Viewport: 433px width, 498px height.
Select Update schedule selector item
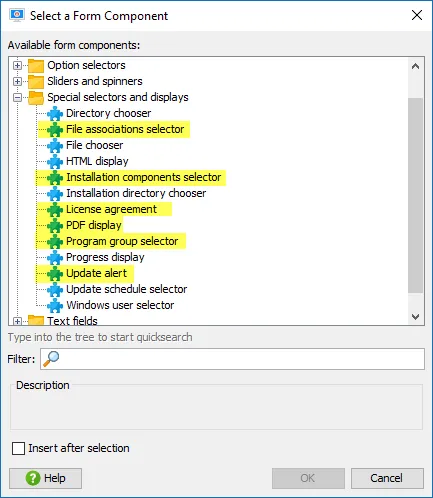click(x=127, y=289)
